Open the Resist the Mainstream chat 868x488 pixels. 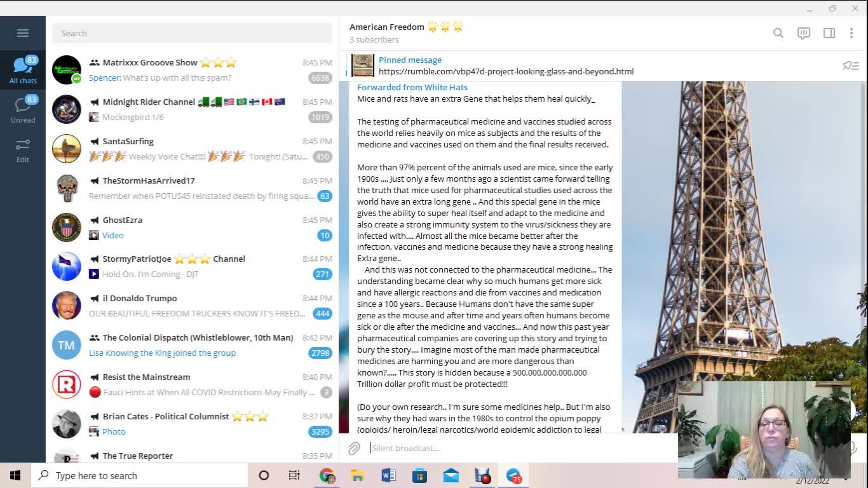point(192,384)
